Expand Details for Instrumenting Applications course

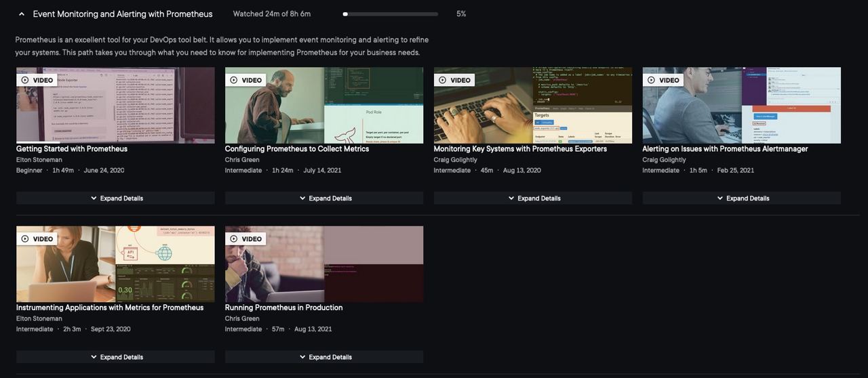[115, 357]
